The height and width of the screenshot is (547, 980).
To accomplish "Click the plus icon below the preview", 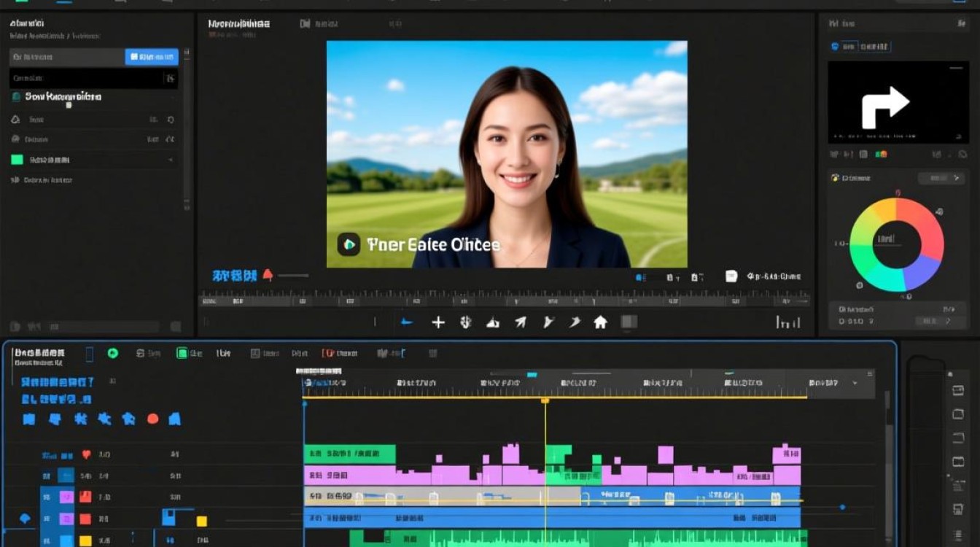I will (x=438, y=322).
